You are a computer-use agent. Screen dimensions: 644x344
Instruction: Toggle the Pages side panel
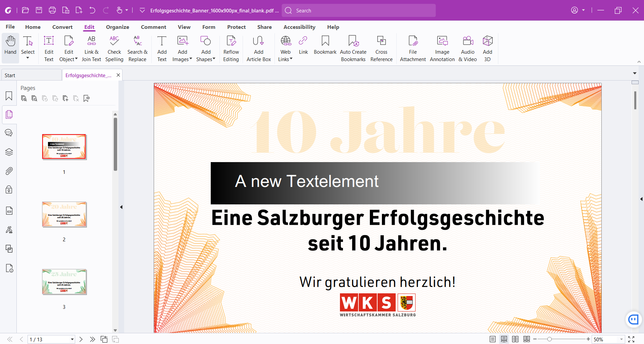pyautogui.click(x=9, y=114)
